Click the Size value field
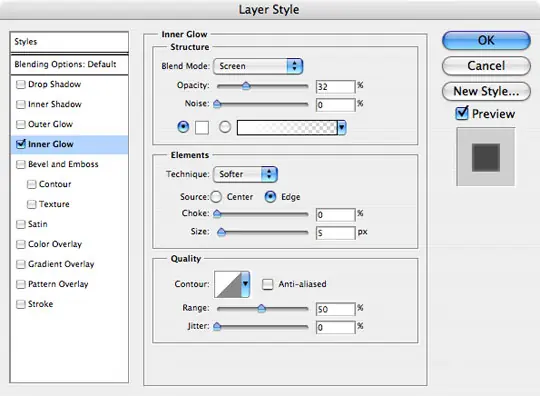Image resolution: width=540 pixels, height=396 pixels. (x=335, y=233)
